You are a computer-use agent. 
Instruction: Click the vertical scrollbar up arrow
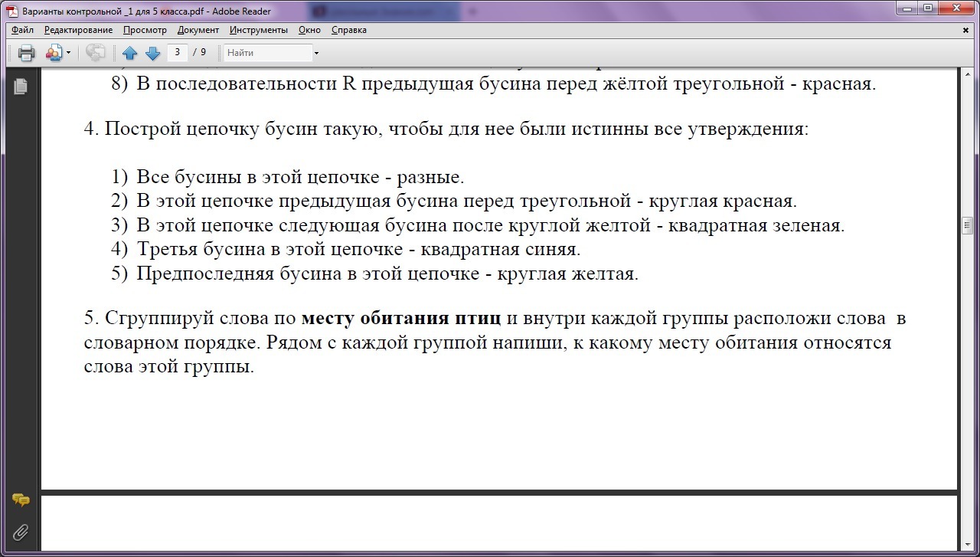point(966,74)
